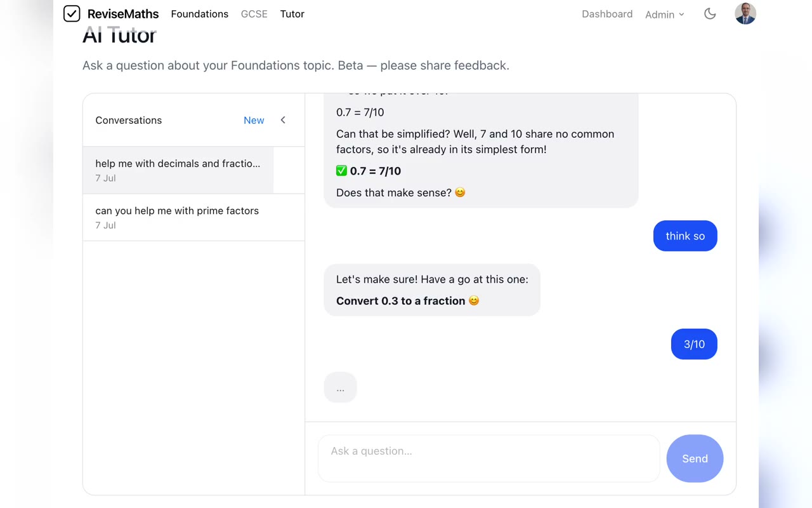Collapse the Conversations sidebar with the chevron
The height and width of the screenshot is (508, 812).
(283, 120)
